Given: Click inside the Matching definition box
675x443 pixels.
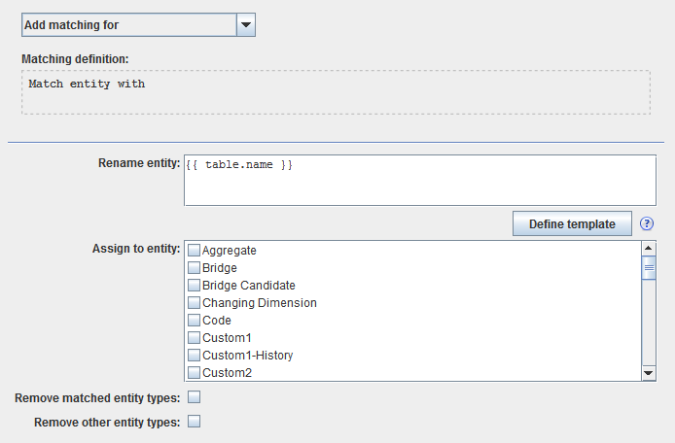Looking at the screenshot, I should (335, 92).
